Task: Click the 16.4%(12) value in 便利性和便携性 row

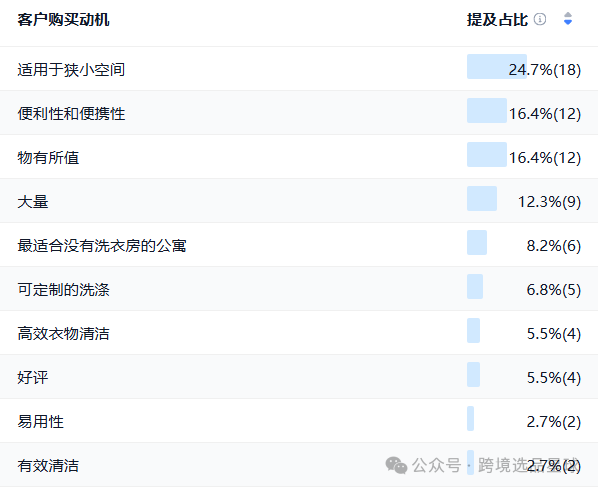Action: point(545,114)
